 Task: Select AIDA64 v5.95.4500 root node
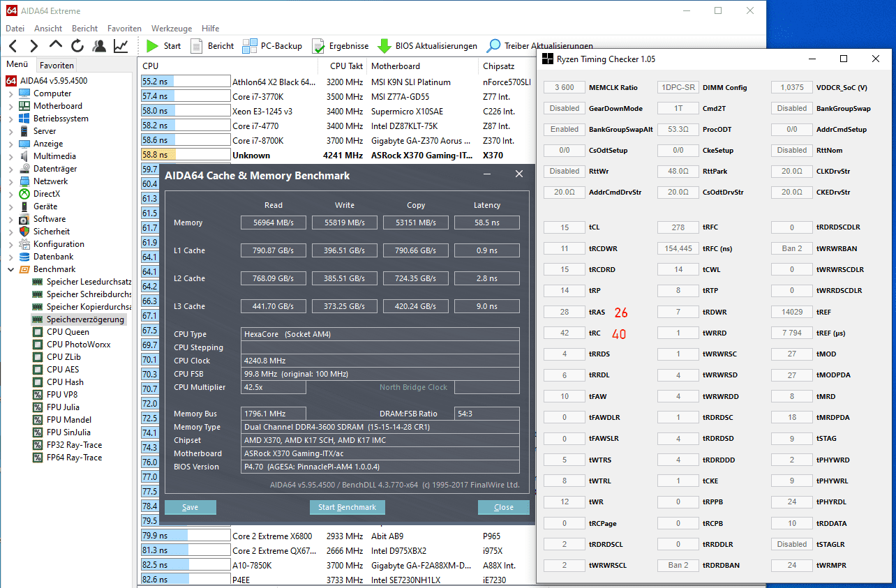(x=47, y=81)
